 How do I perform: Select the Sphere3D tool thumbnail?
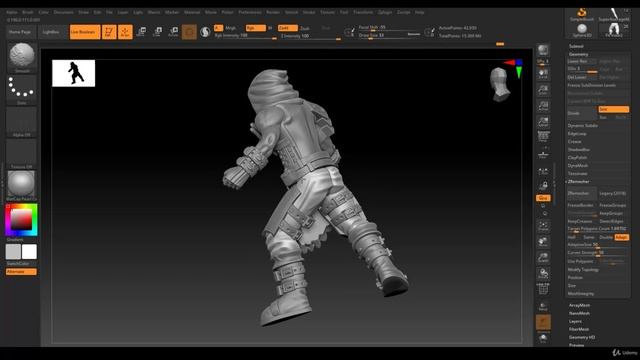582,30
